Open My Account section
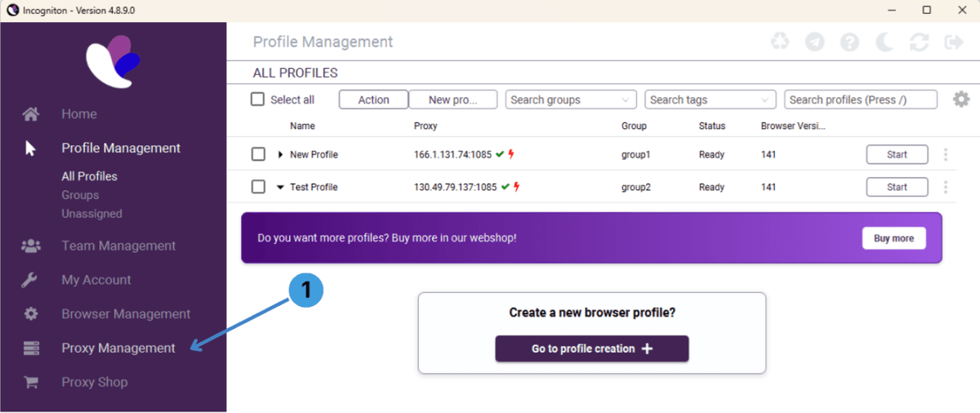This screenshot has width=980, height=413. pyautogui.click(x=96, y=280)
